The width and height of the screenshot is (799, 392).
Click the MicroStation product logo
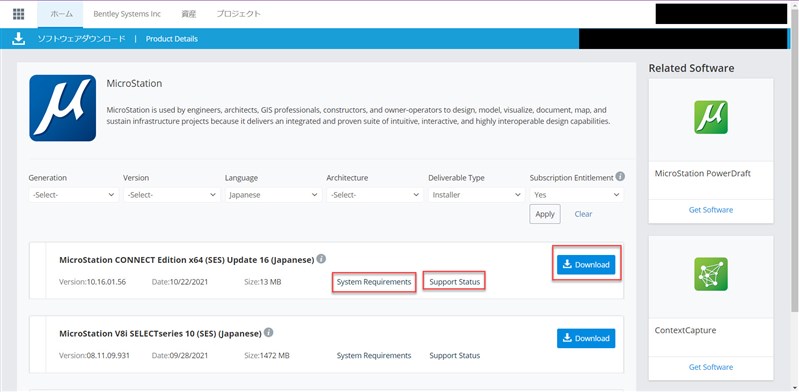click(x=63, y=108)
